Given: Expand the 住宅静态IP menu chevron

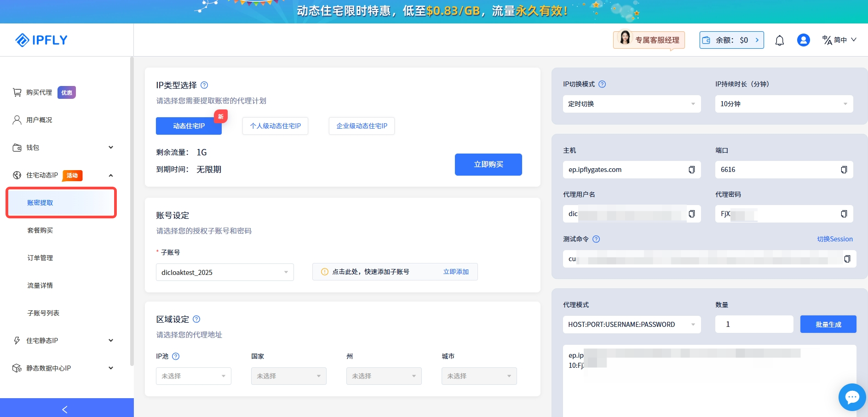Looking at the screenshot, I should pyautogui.click(x=111, y=341).
